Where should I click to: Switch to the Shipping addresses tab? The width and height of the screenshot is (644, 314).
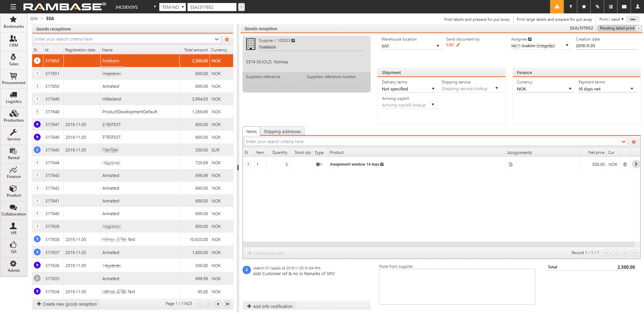[282, 131]
